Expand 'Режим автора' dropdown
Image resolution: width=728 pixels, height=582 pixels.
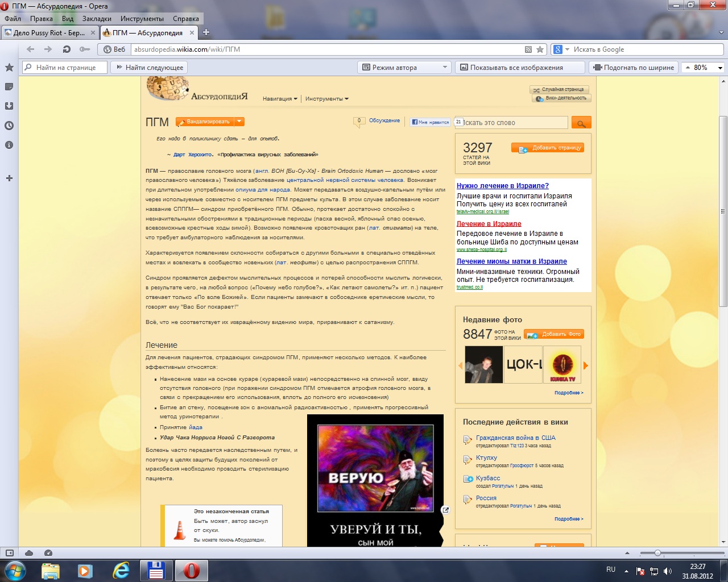coord(444,68)
